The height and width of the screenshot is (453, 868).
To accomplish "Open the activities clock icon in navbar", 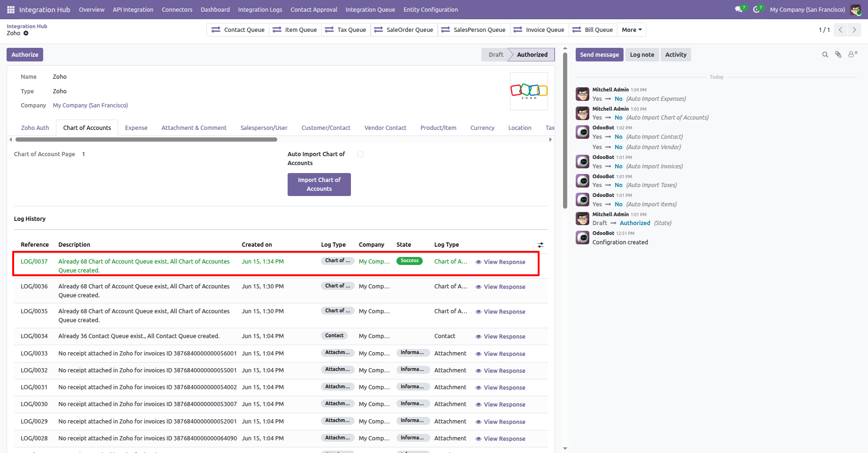I will (x=757, y=9).
